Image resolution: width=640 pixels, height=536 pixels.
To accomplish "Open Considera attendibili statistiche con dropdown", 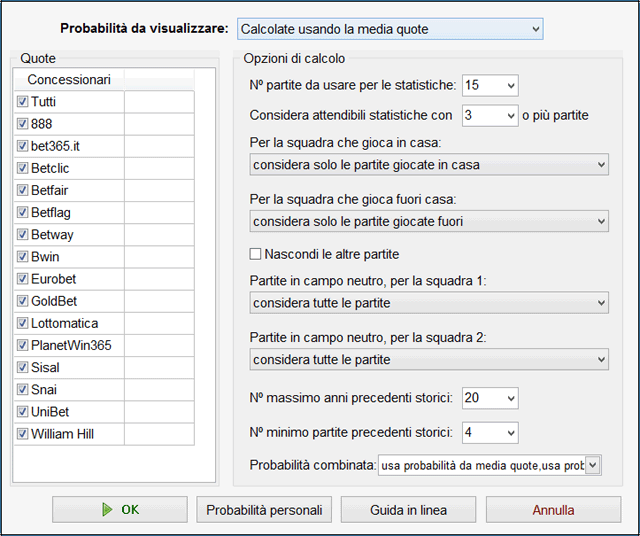I will click(x=490, y=116).
